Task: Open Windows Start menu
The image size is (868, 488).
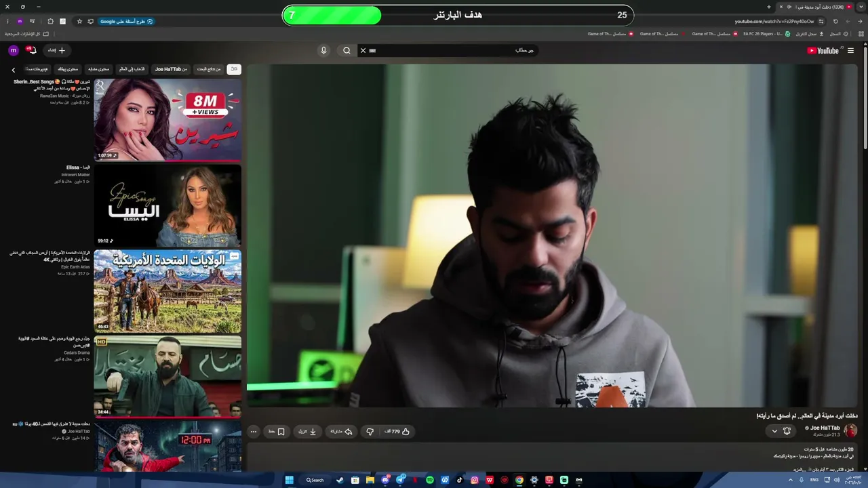Action: tap(289, 480)
